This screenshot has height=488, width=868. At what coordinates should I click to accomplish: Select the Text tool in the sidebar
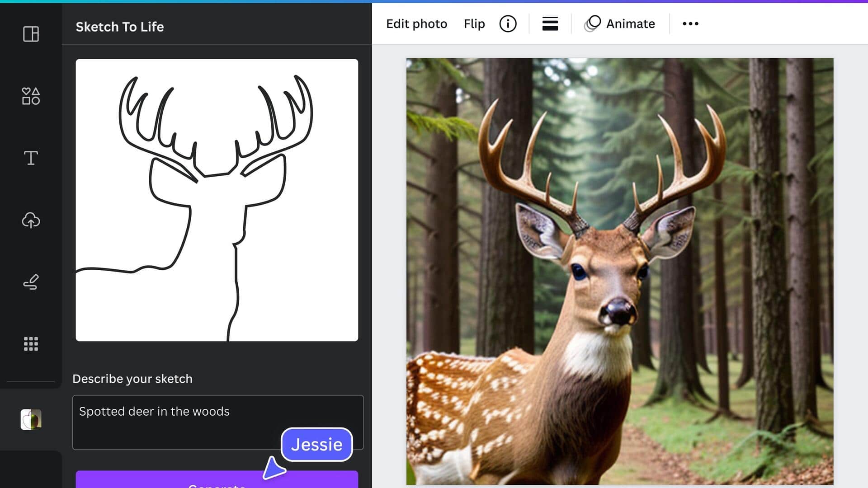pyautogui.click(x=30, y=159)
